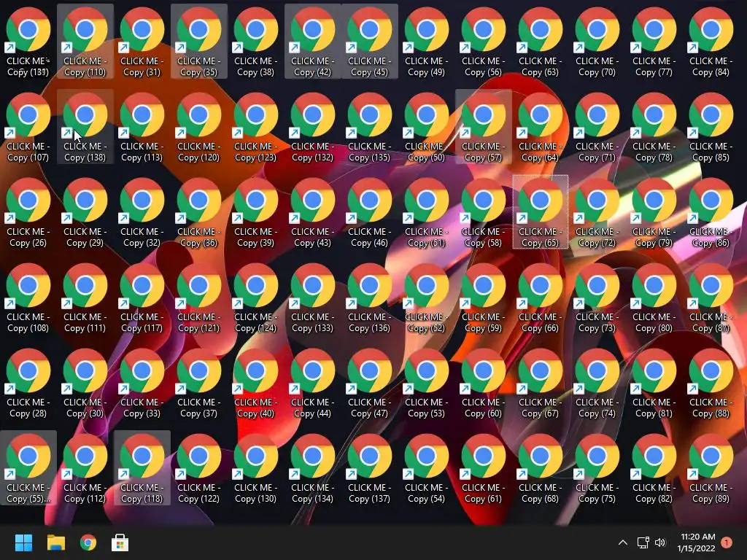
Task: Select the CLICK ME - Copy (28) shortcut
Action: tap(28, 382)
